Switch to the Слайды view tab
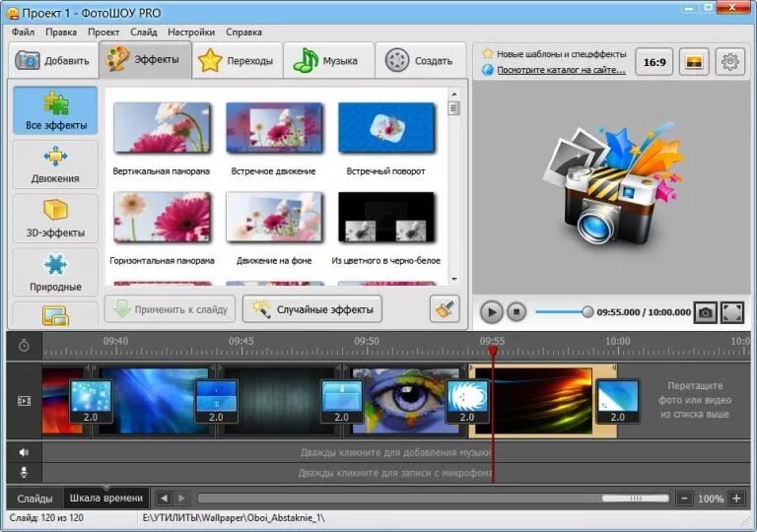 click(34, 499)
